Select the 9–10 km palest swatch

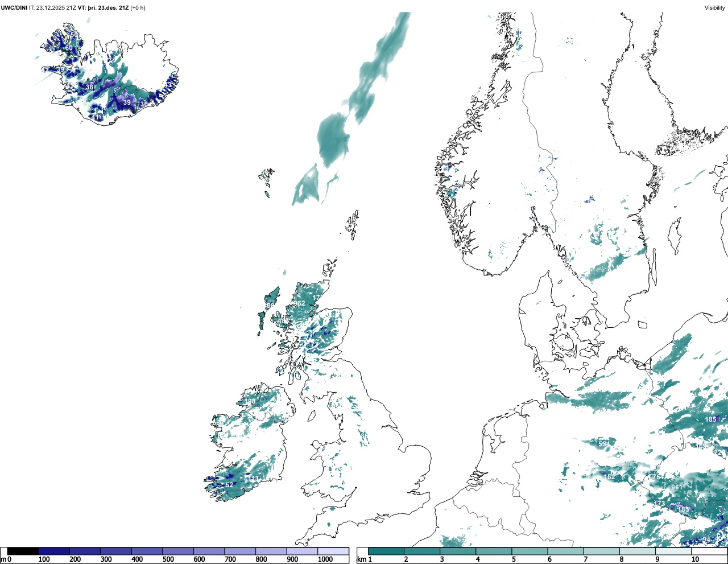673,551
